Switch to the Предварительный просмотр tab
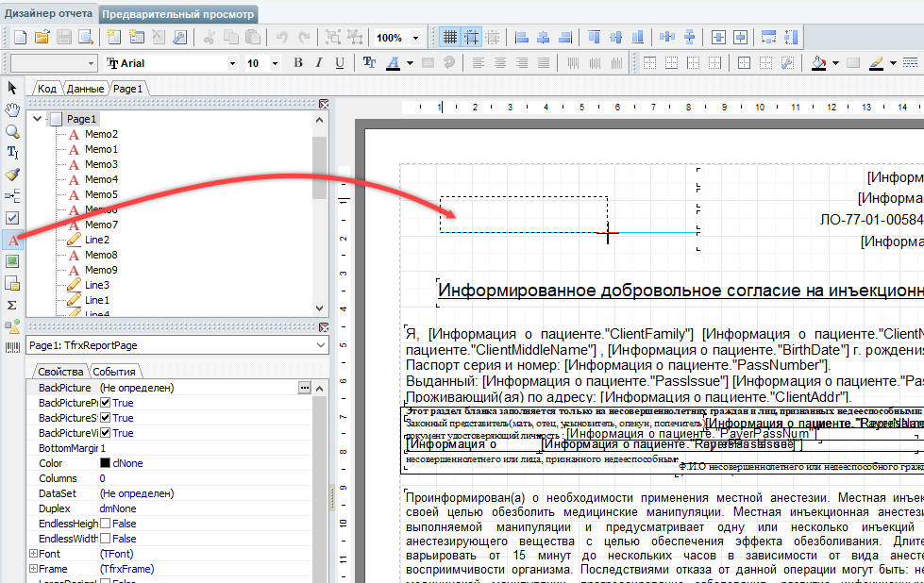This screenshot has height=583, width=924. [178, 15]
